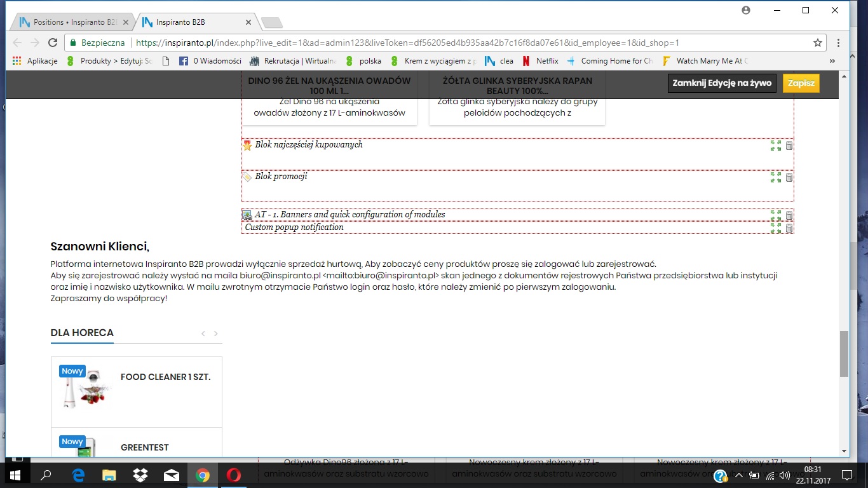Bookmark this page with the star icon

click(818, 43)
